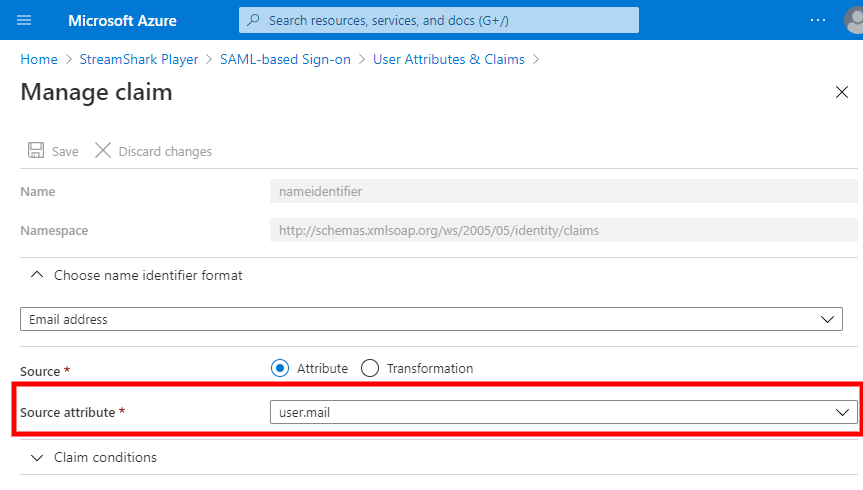Open the user.mail source attribute dropdown

564,412
